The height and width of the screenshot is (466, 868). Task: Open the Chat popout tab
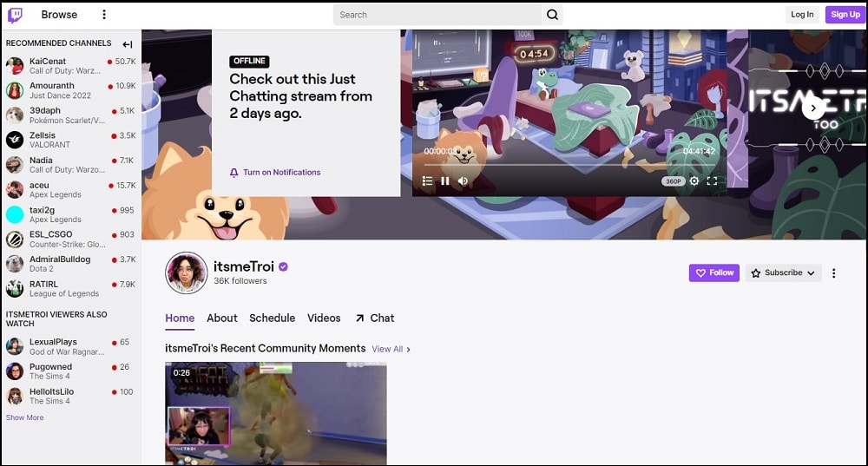click(375, 318)
